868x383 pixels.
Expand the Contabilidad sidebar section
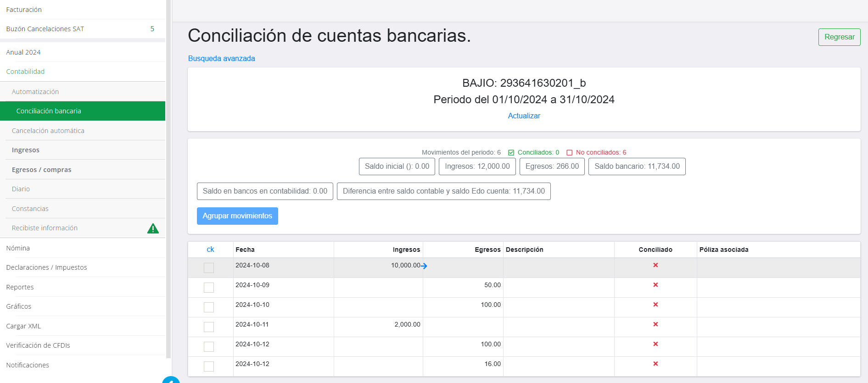(x=25, y=72)
